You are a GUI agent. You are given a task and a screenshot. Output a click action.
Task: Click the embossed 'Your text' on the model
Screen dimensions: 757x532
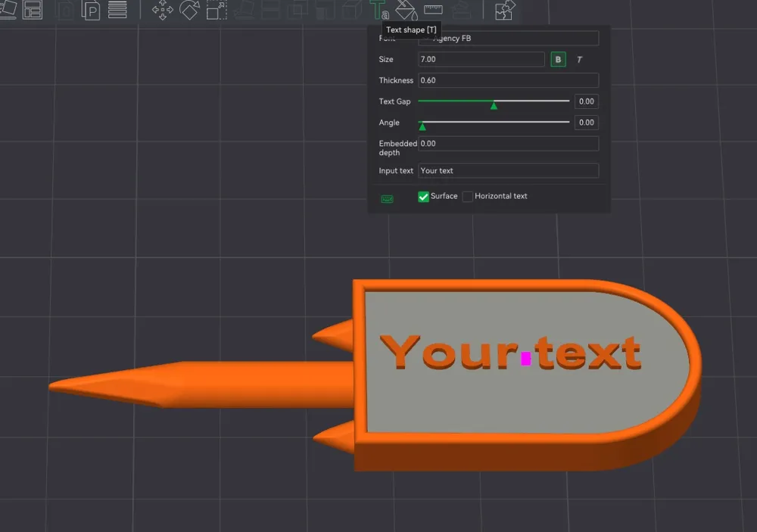510,353
